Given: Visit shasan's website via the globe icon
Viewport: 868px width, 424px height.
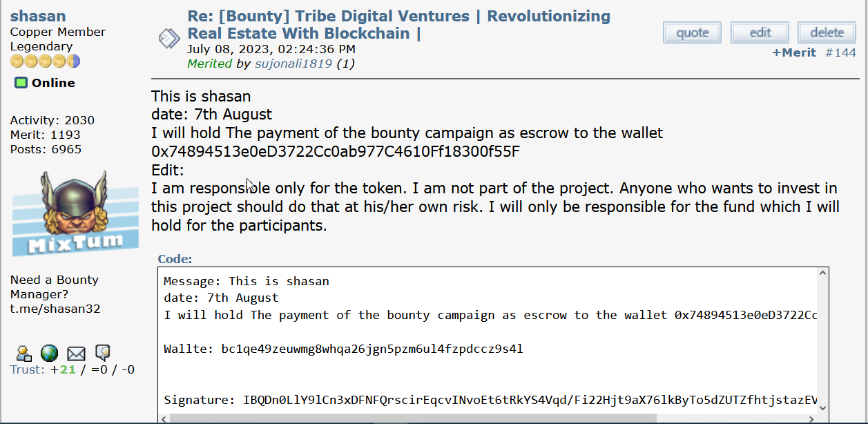Looking at the screenshot, I should (49, 353).
